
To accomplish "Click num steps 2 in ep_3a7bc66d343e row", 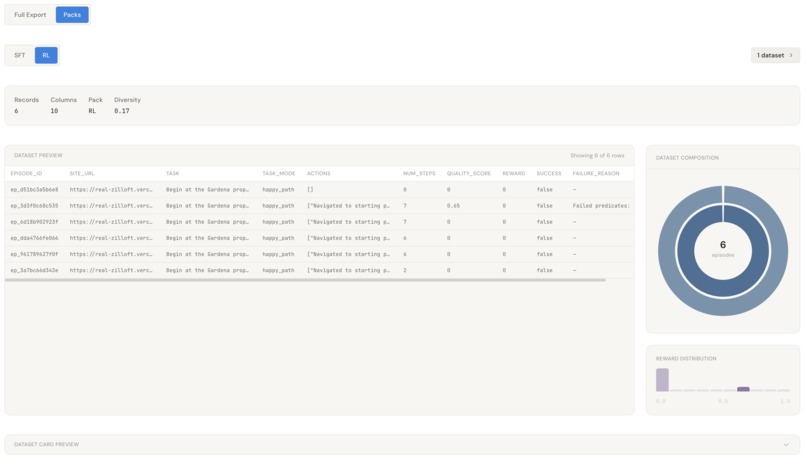I will (x=405, y=270).
